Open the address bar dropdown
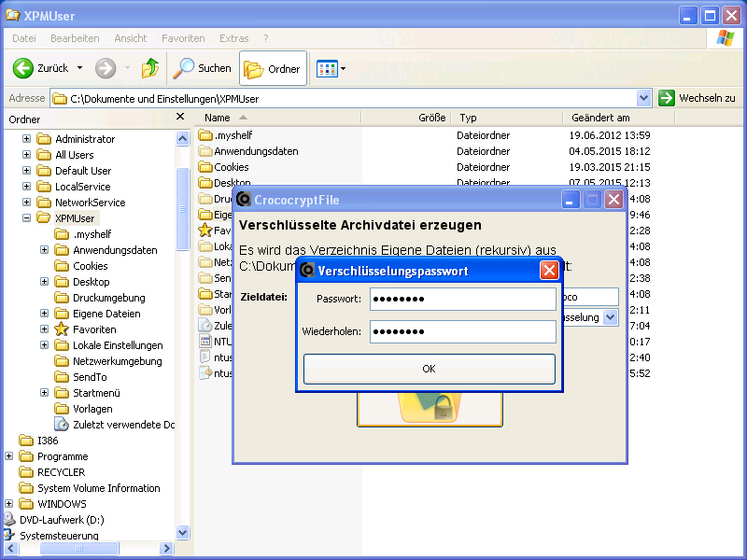The image size is (747, 560). coord(643,98)
